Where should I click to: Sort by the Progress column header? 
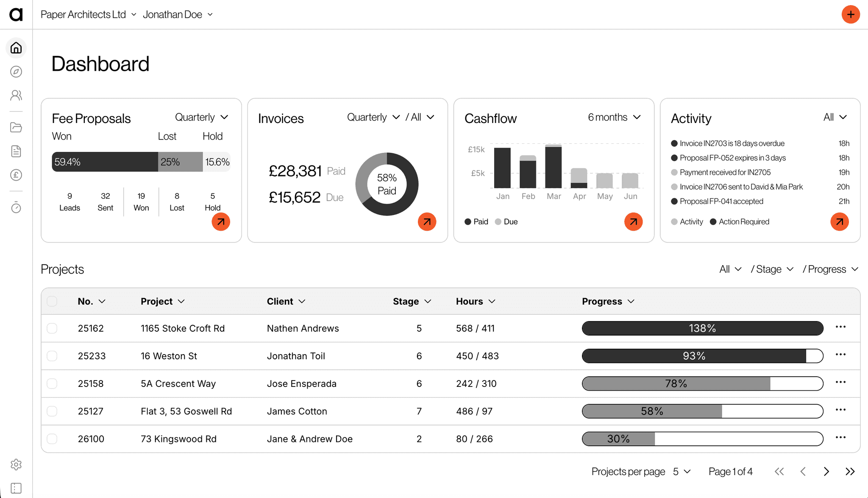(x=608, y=301)
